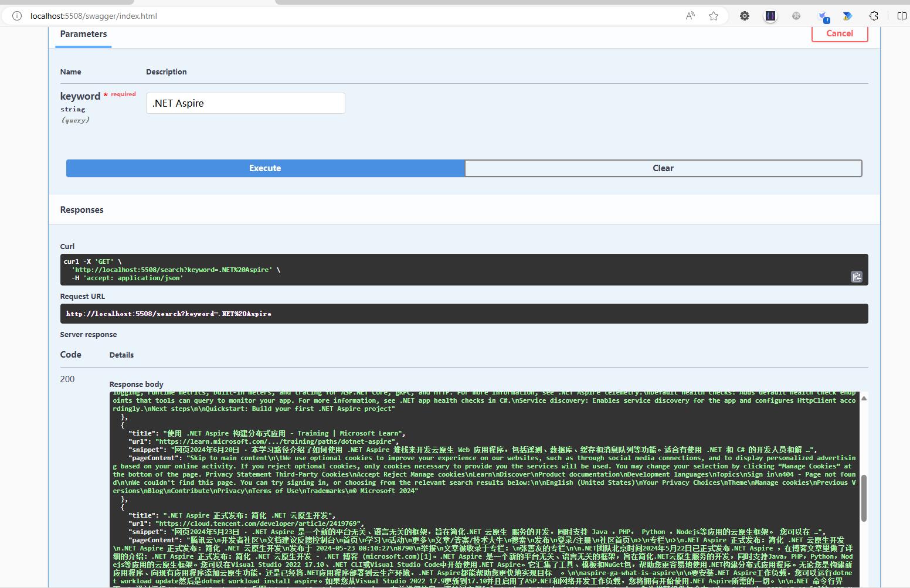The width and height of the screenshot is (910, 588).
Task: Open the gear extension icon
Action: (x=745, y=16)
